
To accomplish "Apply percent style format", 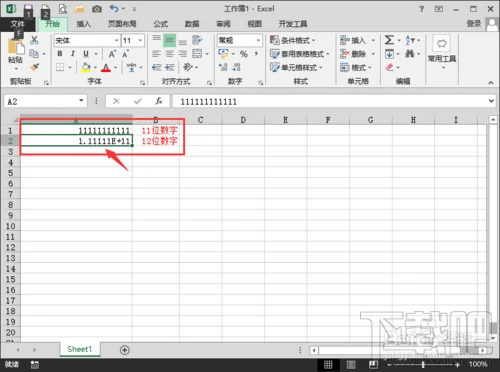I will (x=244, y=54).
